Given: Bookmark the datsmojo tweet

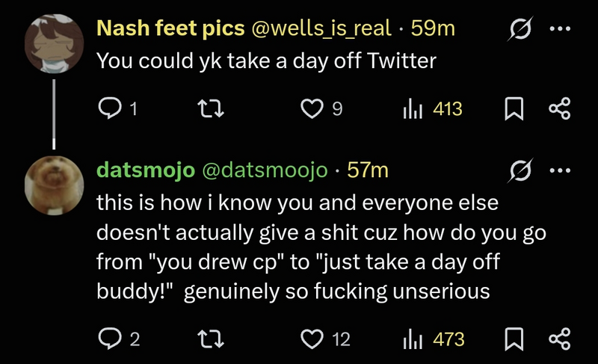Looking at the screenshot, I should pyautogui.click(x=513, y=340).
